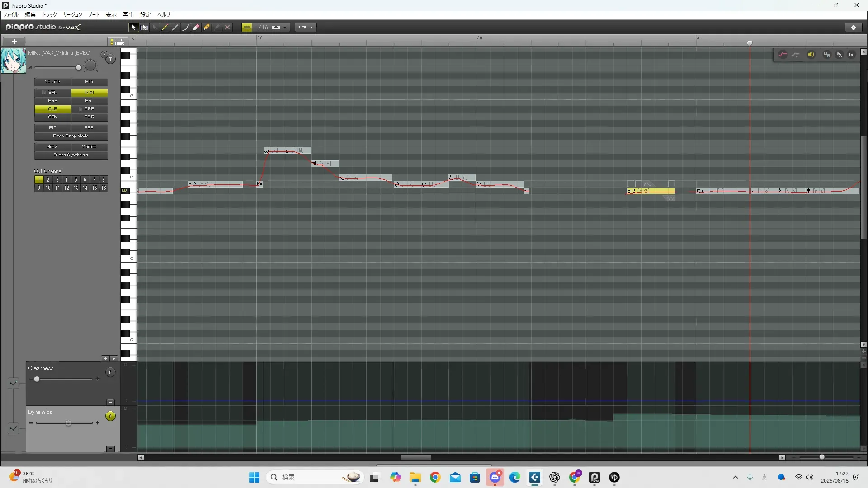Open the 1/16 quantize dropdown
868x488 pixels.
pyautogui.click(x=285, y=28)
